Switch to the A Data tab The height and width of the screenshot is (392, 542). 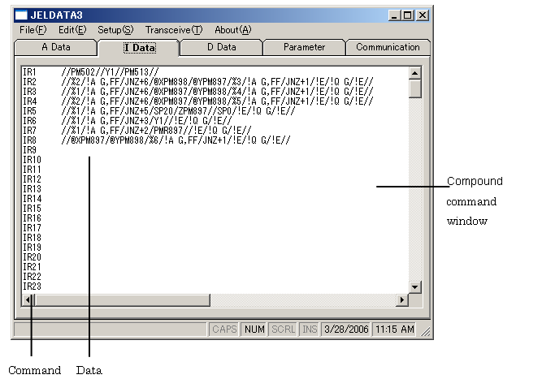[56, 47]
